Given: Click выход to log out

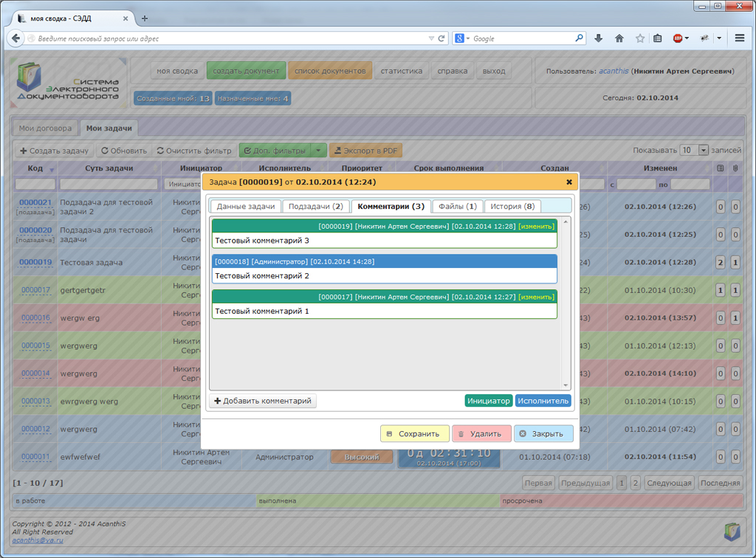Looking at the screenshot, I should (x=494, y=71).
